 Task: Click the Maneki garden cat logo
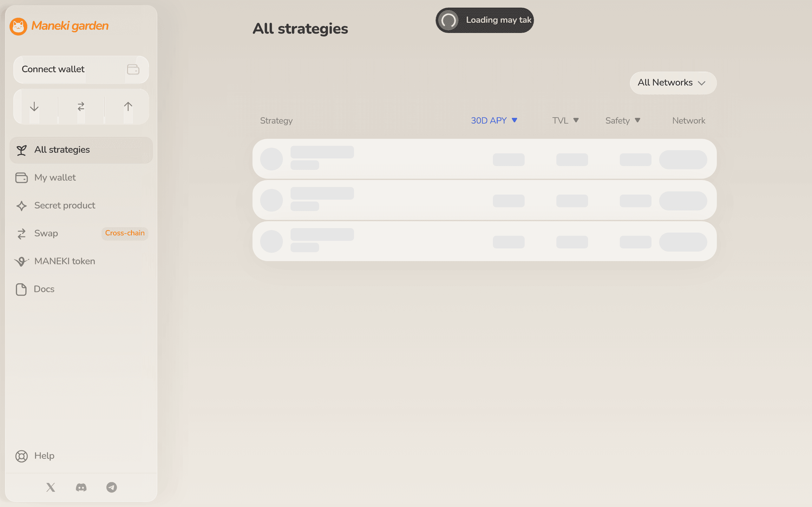[18, 26]
